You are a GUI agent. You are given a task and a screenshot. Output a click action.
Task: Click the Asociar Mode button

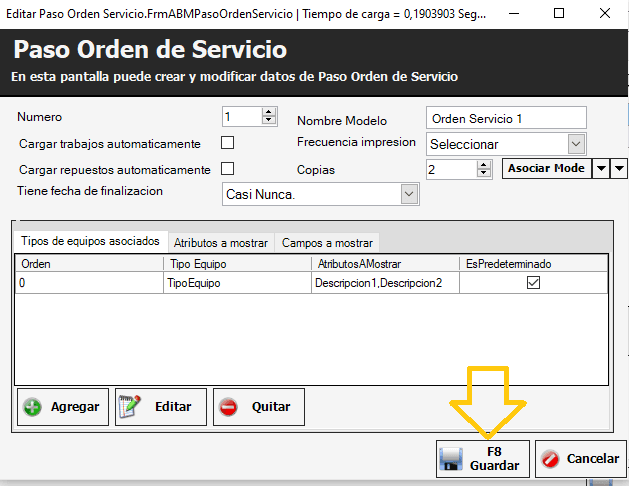pos(546,168)
